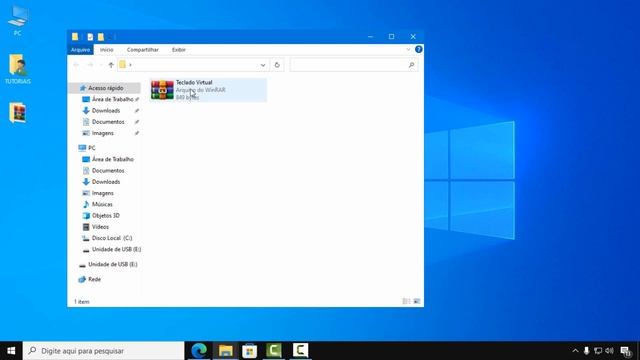Viewport: 640px width, 360px height.
Task: Open the volume control in the tray
Action: [x=609, y=351]
